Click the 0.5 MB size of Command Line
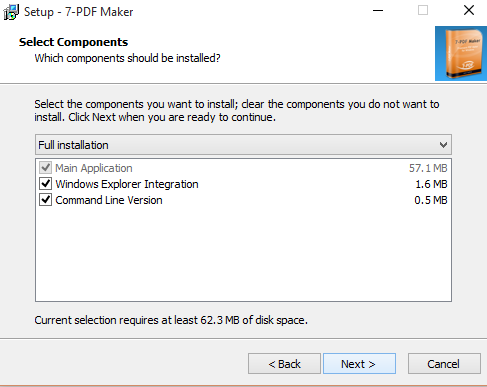 (431, 200)
